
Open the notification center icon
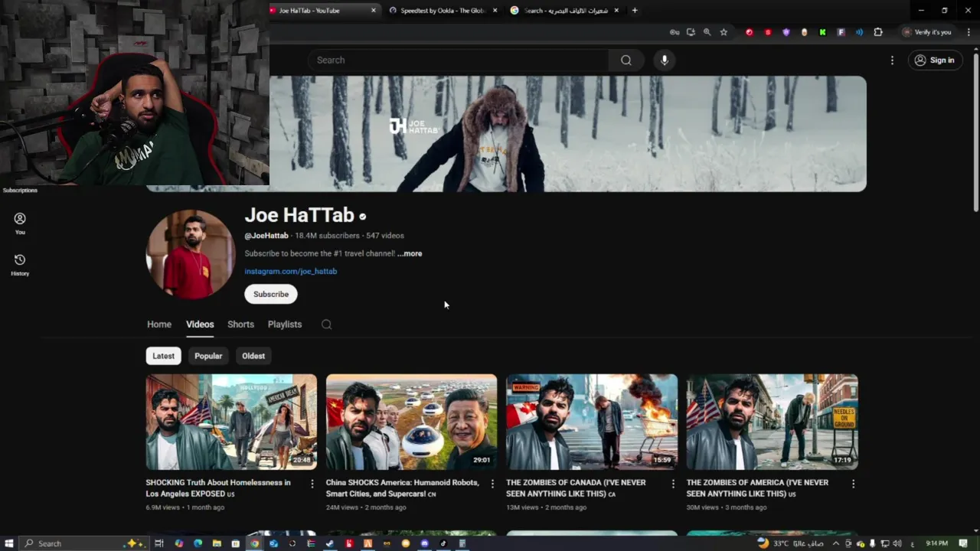tap(963, 543)
